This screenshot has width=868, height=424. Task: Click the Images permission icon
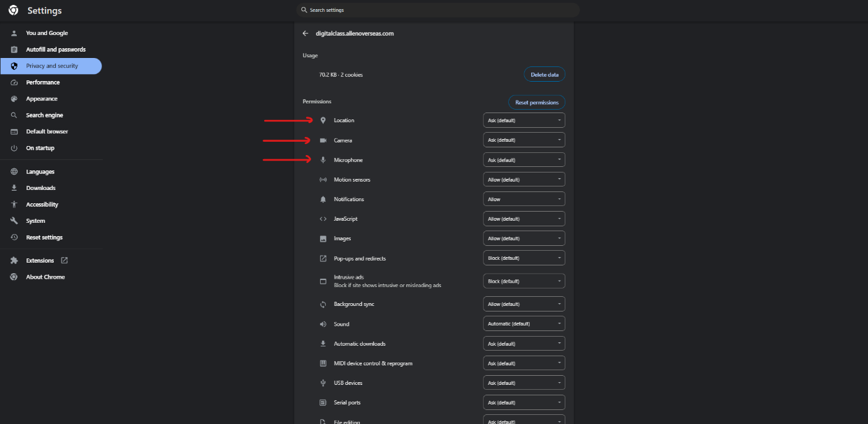(323, 238)
